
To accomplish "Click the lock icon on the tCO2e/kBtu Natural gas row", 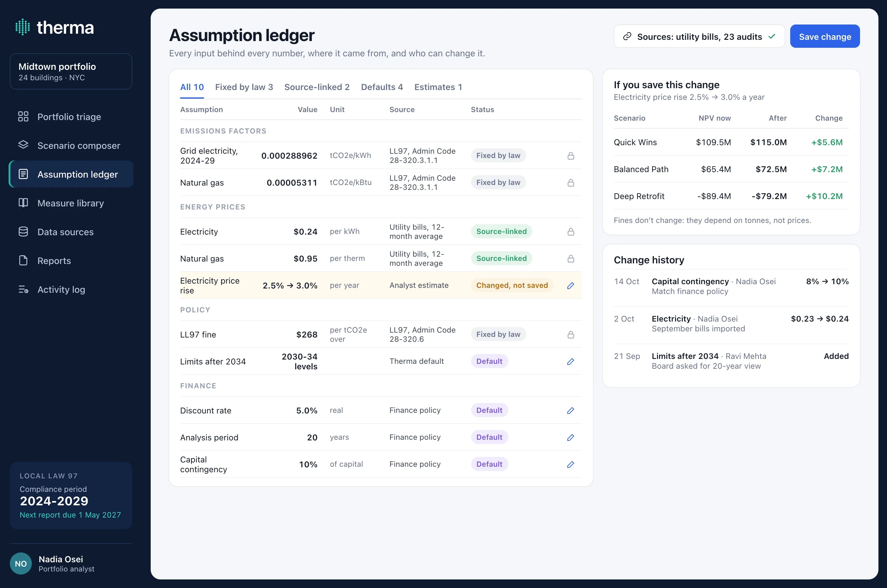I will (571, 183).
